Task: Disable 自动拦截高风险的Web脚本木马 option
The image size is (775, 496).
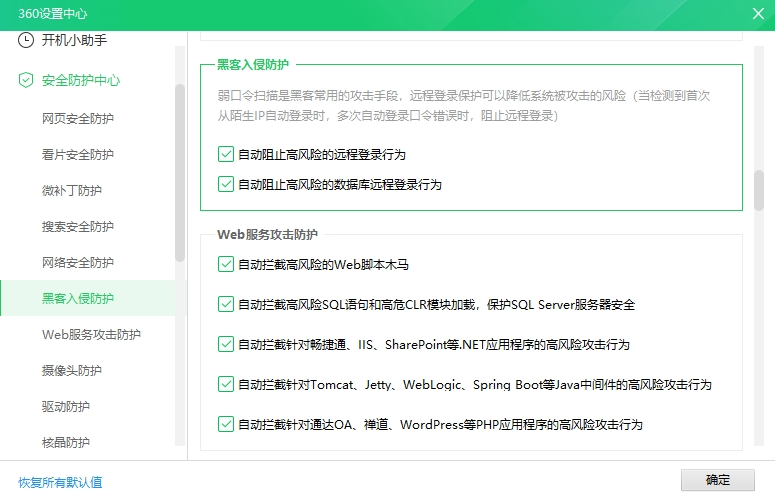Action: (225, 265)
